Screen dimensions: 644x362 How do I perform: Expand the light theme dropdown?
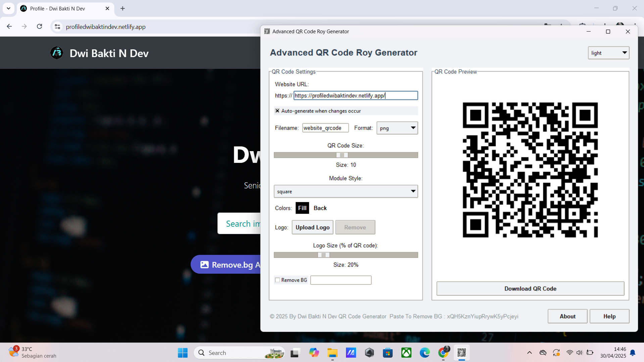(608, 53)
